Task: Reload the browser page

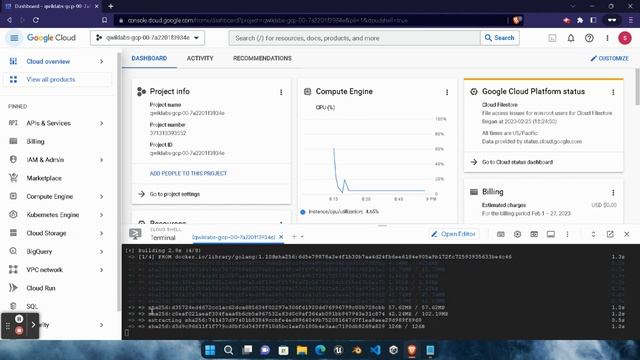Action: click(36, 20)
